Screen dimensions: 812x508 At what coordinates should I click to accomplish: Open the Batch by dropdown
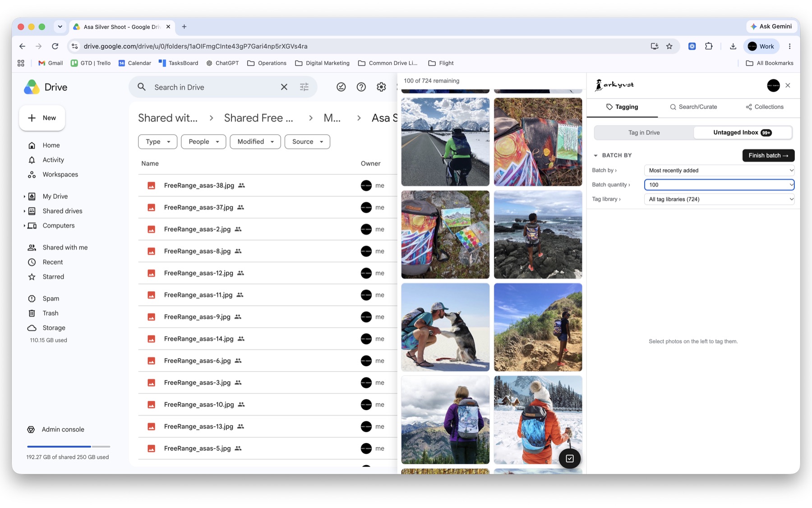(x=719, y=170)
